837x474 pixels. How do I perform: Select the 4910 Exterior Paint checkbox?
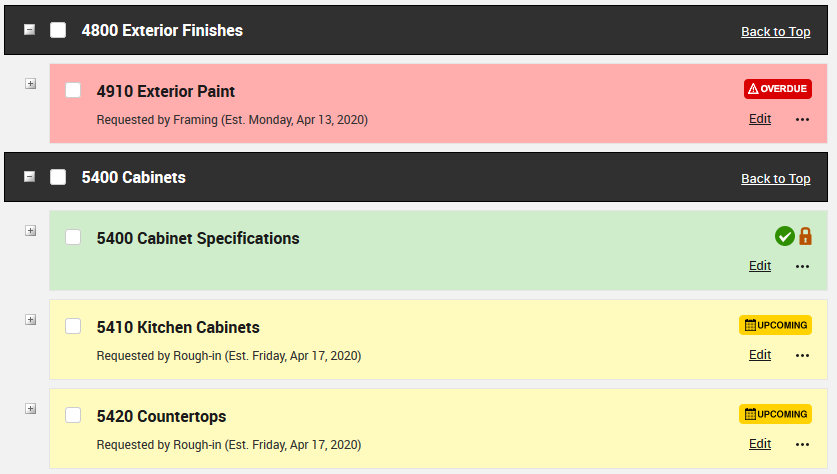[x=73, y=90]
